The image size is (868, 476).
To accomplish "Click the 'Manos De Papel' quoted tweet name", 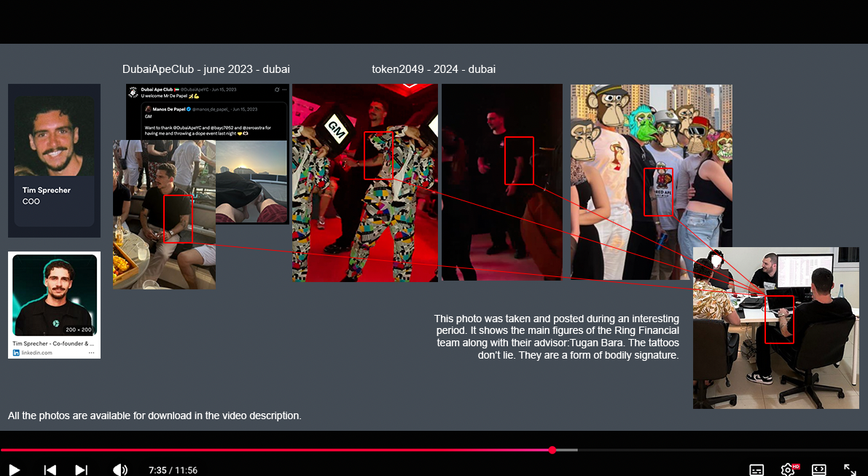I will (x=169, y=109).
